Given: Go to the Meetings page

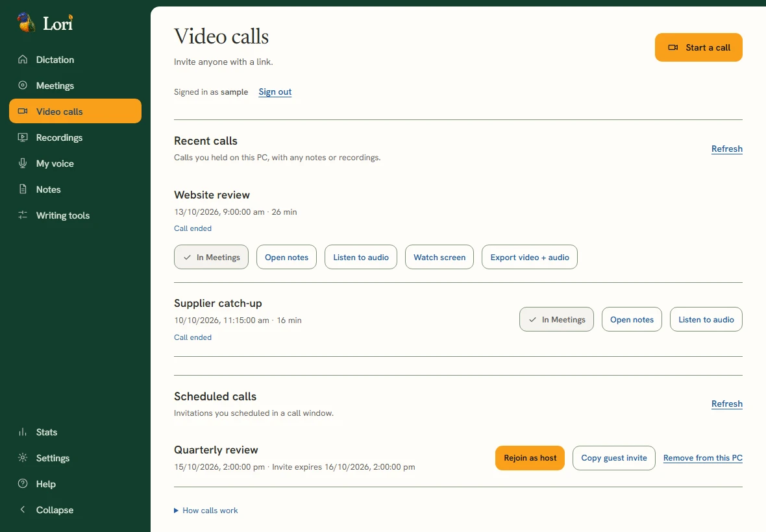Looking at the screenshot, I should pos(75,86).
